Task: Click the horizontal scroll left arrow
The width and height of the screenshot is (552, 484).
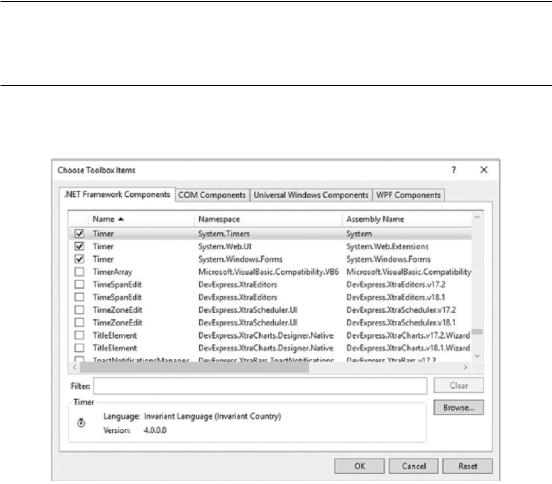Action: click(75, 367)
